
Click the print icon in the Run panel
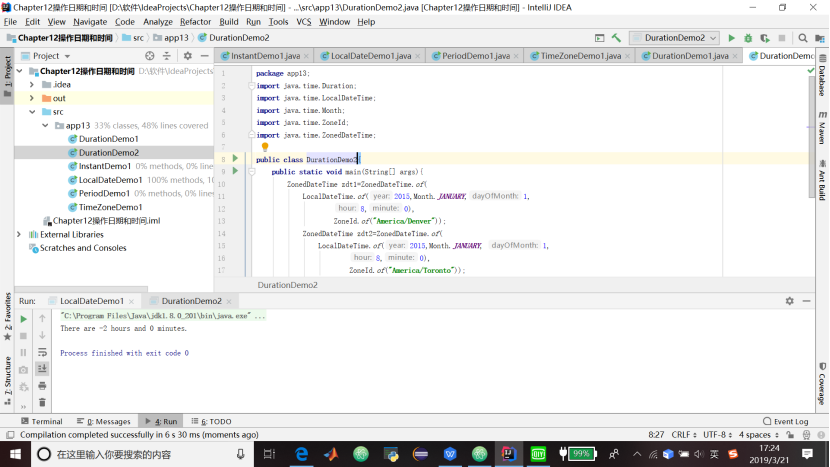(42, 386)
